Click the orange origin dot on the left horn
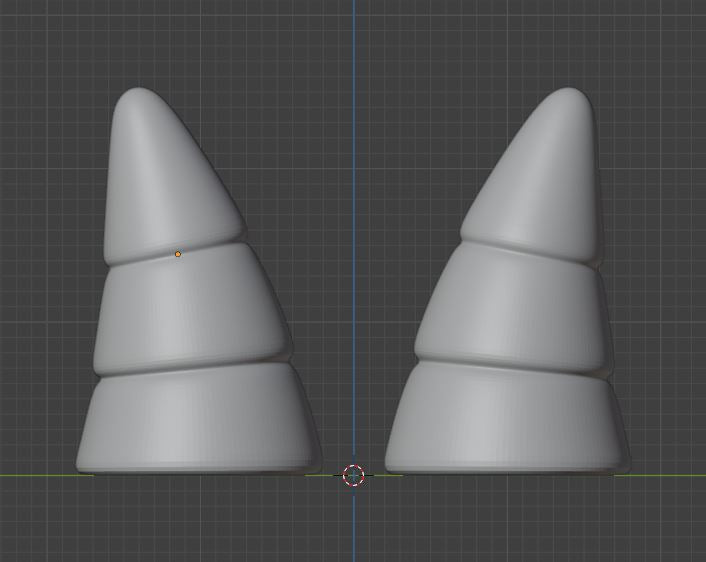 [178, 254]
